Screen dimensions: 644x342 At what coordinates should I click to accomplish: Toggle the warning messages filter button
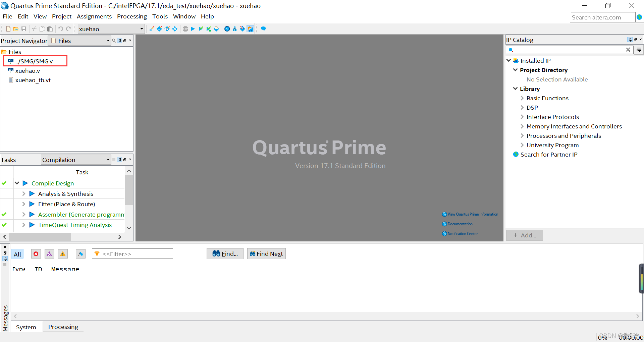(x=63, y=254)
